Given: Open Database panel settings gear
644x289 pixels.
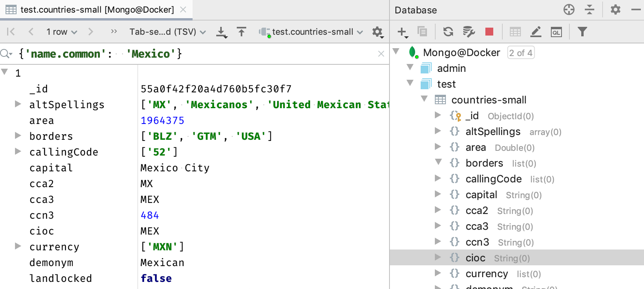Looking at the screenshot, I should coord(615,9).
